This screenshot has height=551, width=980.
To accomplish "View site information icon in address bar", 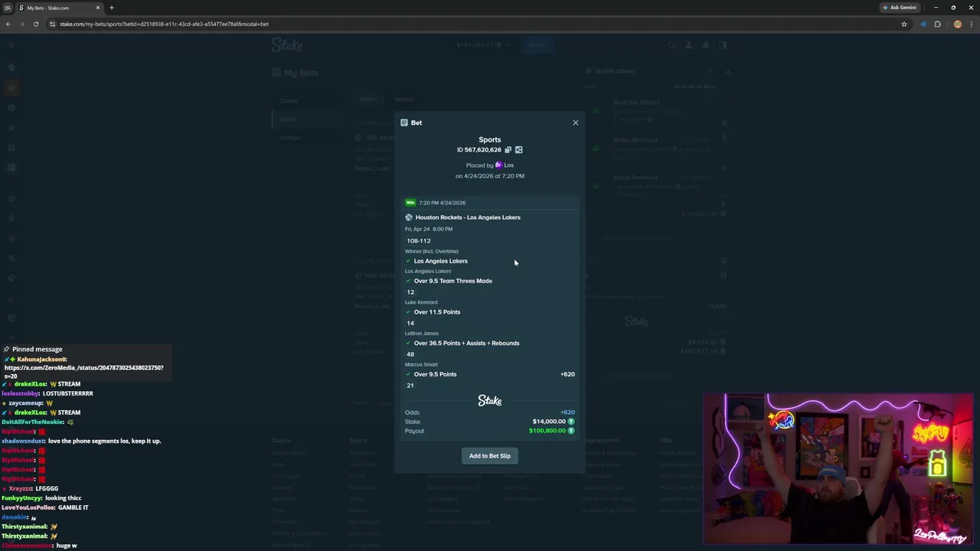I will click(x=52, y=24).
